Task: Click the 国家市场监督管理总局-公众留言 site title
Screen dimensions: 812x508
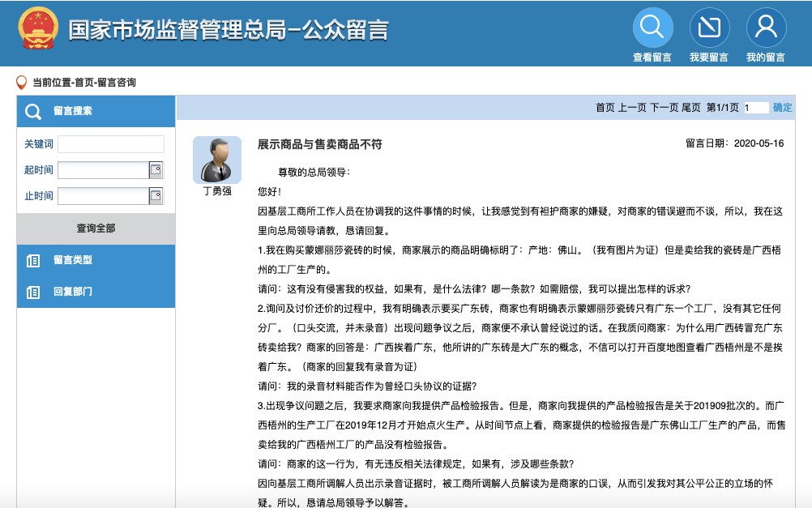Action: tap(229, 30)
